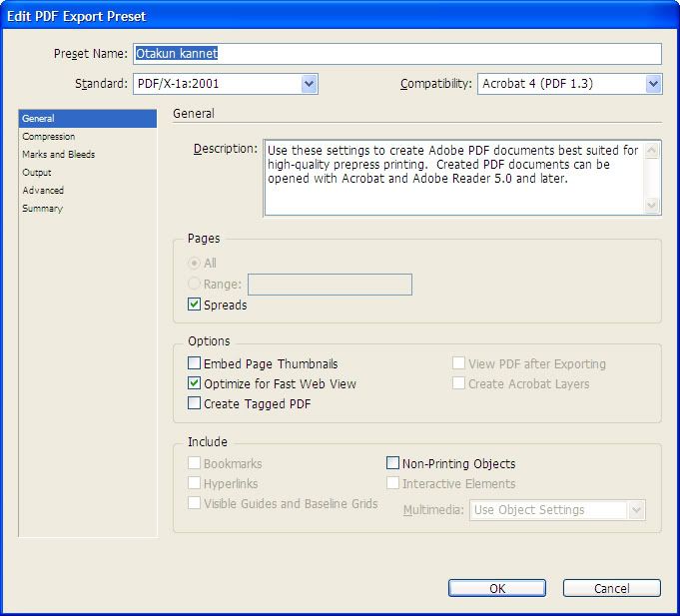Image resolution: width=680 pixels, height=616 pixels.
Task: Click the Description scrollbar up arrow
Action: point(651,151)
